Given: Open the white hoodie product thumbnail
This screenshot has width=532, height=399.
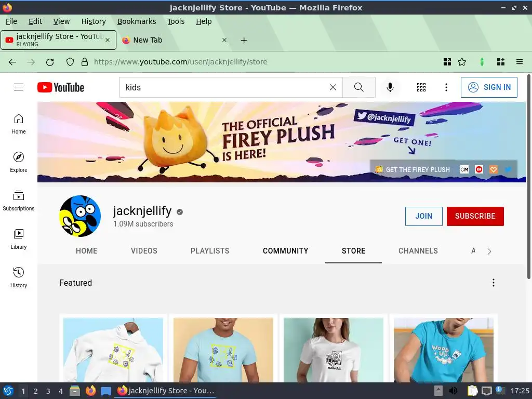Looking at the screenshot, I should click(x=113, y=350).
